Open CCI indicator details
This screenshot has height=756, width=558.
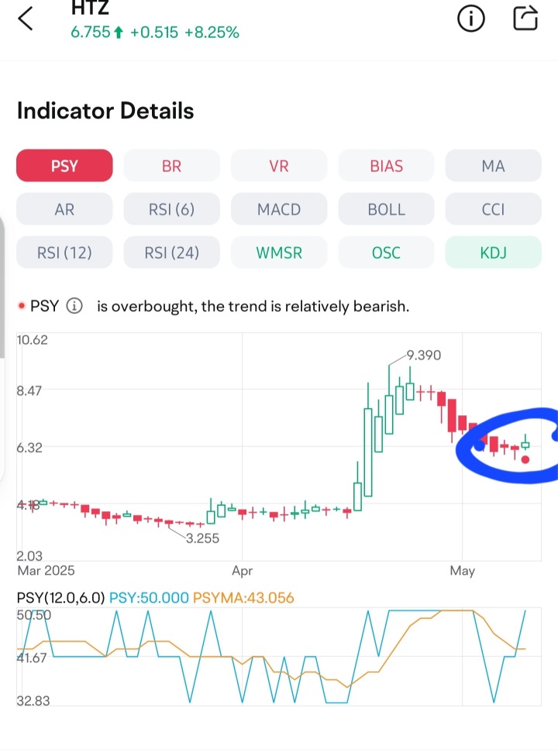494,209
